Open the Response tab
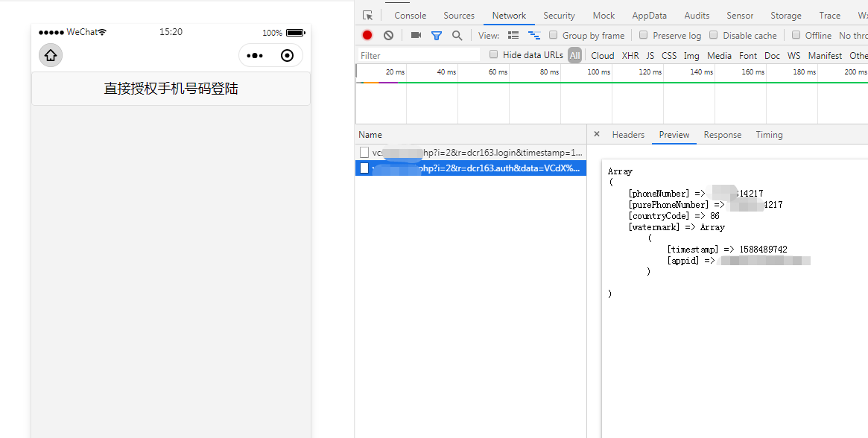 pyautogui.click(x=723, y=135)
